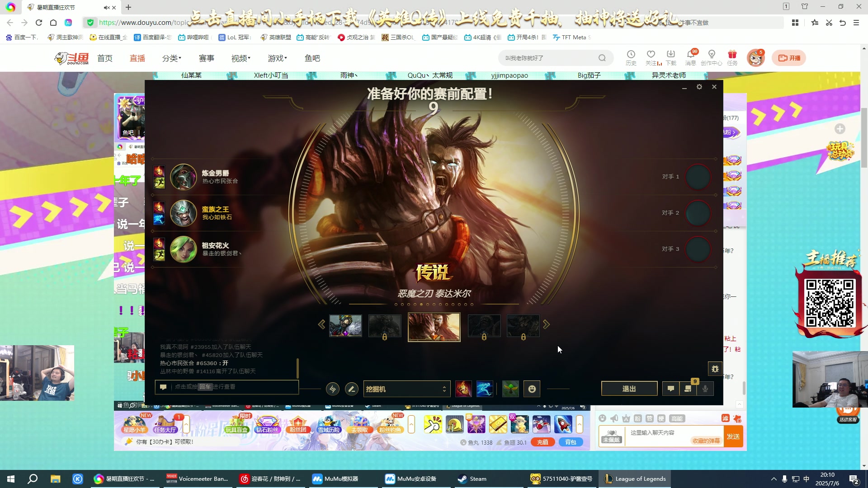Open stream chat emoji smiley icon
The image size is (868, 488).
(x=602, y=418)
